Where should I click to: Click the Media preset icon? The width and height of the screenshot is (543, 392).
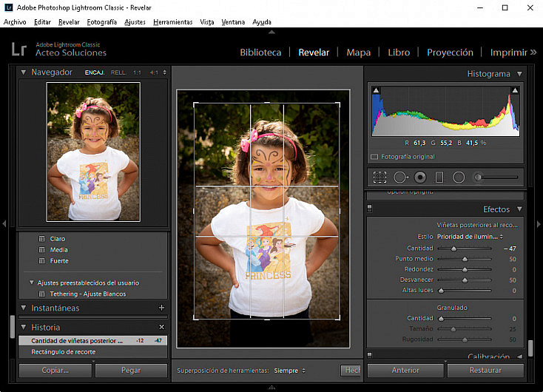(x=42, y=250)
